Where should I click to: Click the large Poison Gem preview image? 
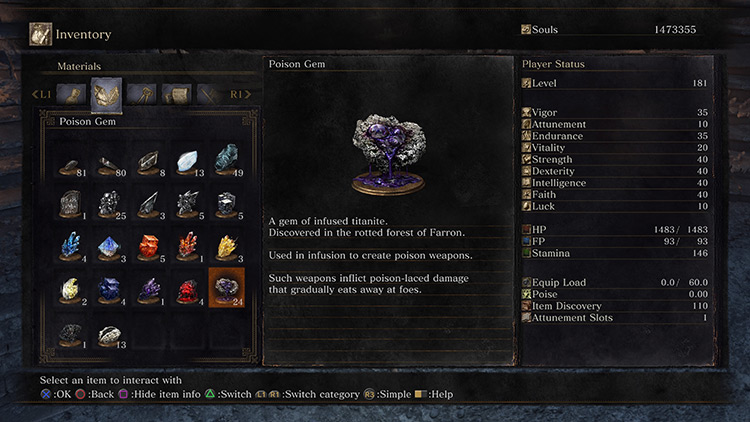tap(388, 154)
